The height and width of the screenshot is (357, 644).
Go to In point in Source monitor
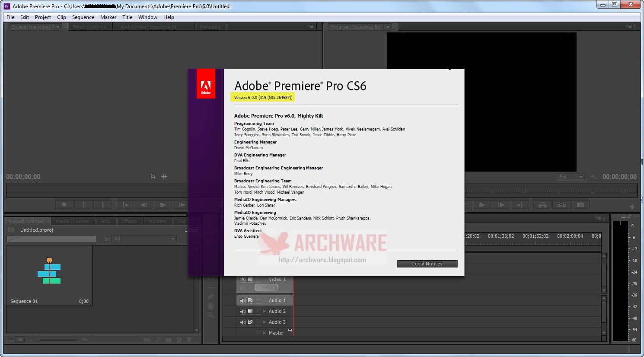click(x=125, y=205)
